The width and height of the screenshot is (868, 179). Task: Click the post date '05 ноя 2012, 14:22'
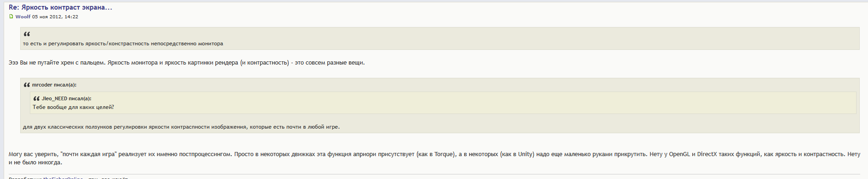55,16
